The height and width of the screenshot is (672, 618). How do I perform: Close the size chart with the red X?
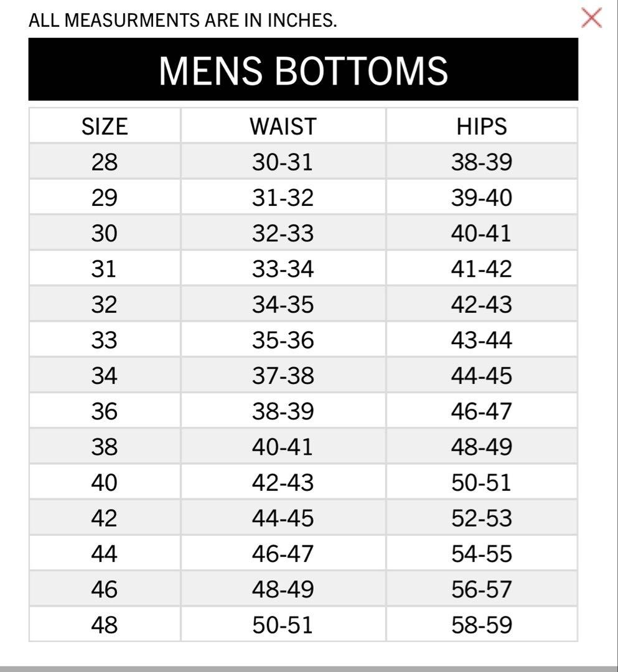[x=591, y=17]
